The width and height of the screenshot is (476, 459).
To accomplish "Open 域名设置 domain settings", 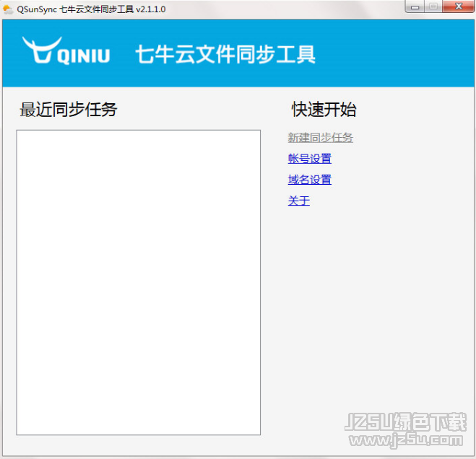I will (310, 180).
